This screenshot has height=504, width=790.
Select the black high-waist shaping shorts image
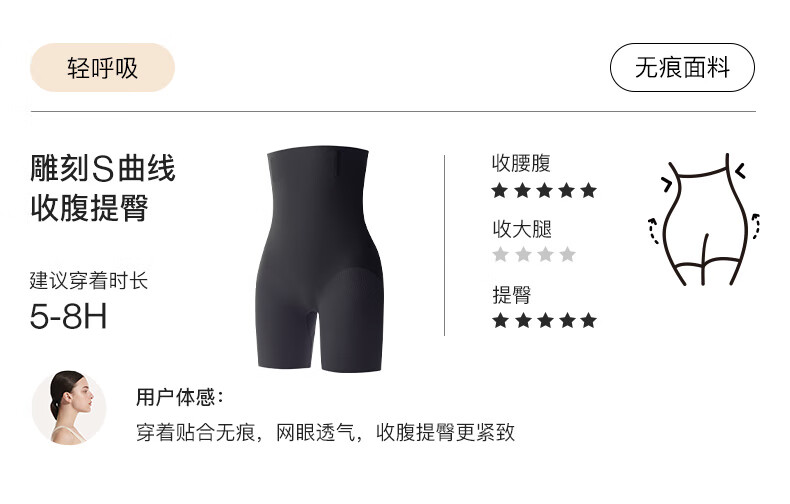(x=319, y=260)
